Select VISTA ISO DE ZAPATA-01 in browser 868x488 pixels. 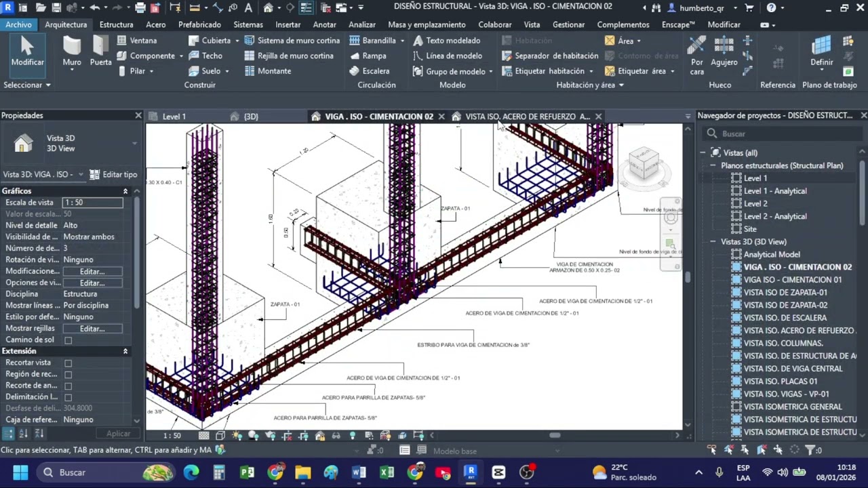(785, 293)
